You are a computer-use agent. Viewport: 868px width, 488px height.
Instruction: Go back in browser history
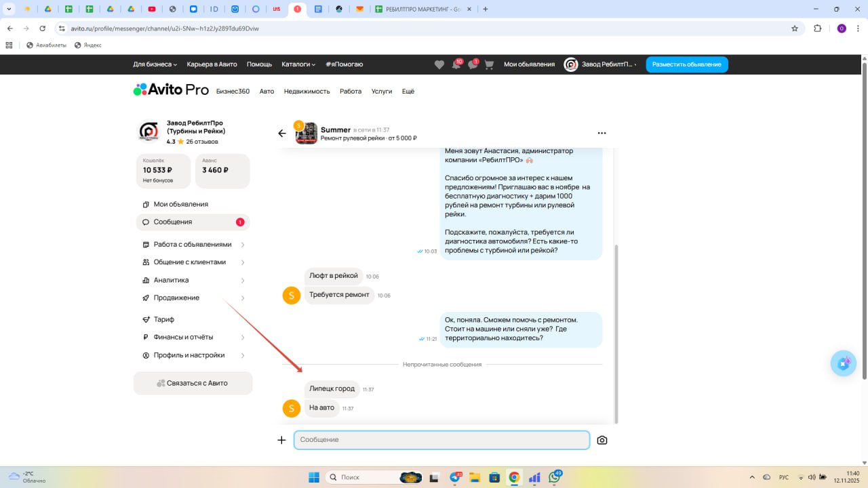click(x=9, y=28)
